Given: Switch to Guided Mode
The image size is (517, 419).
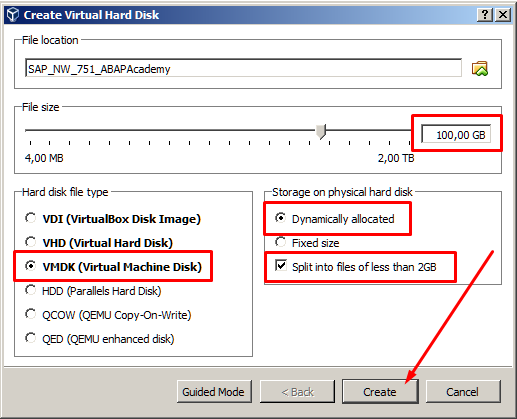Looking at the screenshot, I should 214,392.
